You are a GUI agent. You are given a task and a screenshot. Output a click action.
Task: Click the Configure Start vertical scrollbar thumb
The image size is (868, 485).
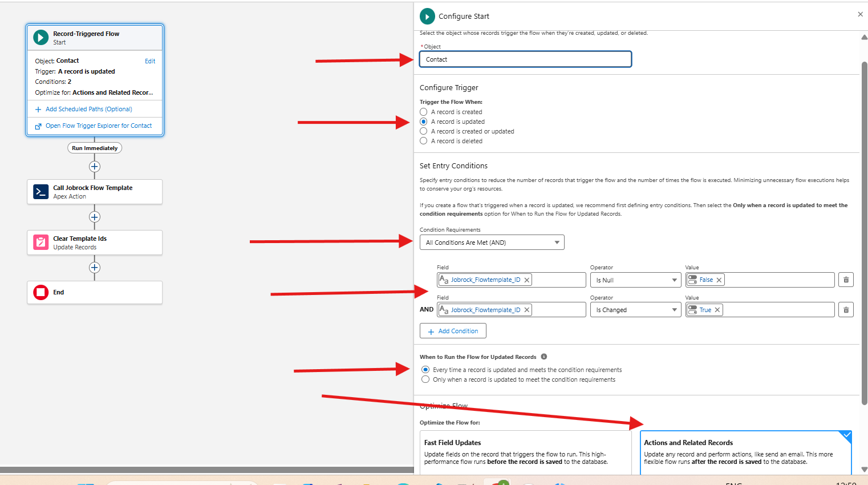[x=865, y=233]
